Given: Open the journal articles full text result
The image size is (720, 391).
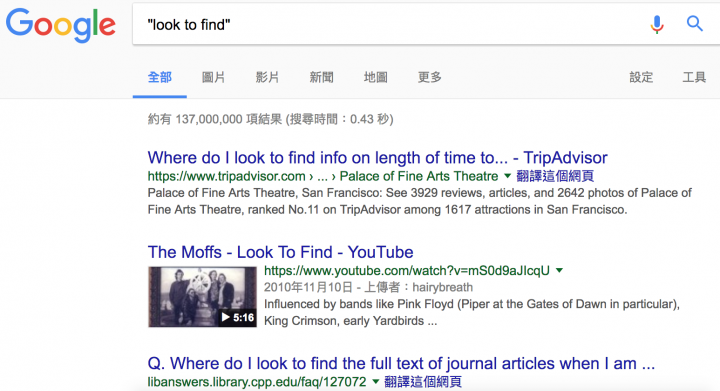Looking at the screenshot, I should coord(401,363).
